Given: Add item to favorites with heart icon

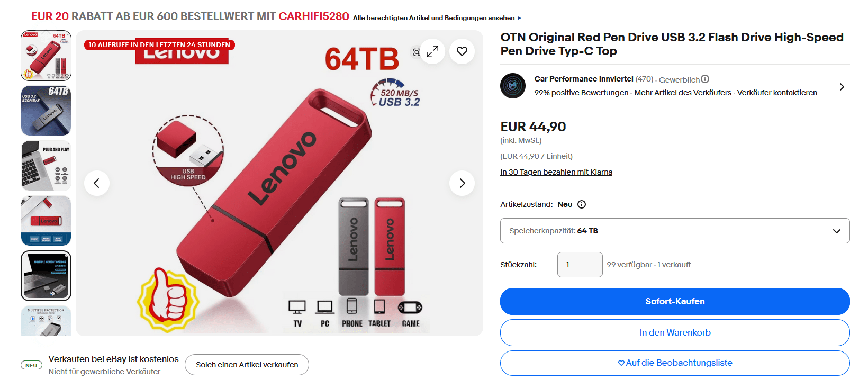Looking at the screenshot, I should [462, 51].
